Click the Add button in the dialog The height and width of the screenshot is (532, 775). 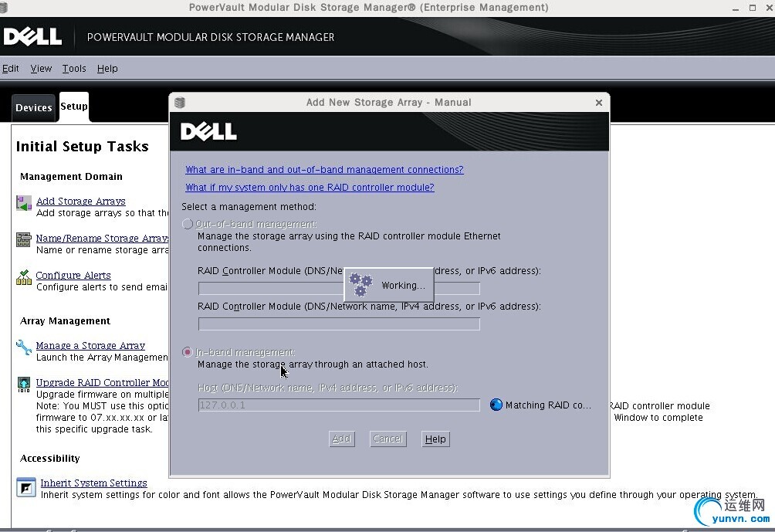341,439
